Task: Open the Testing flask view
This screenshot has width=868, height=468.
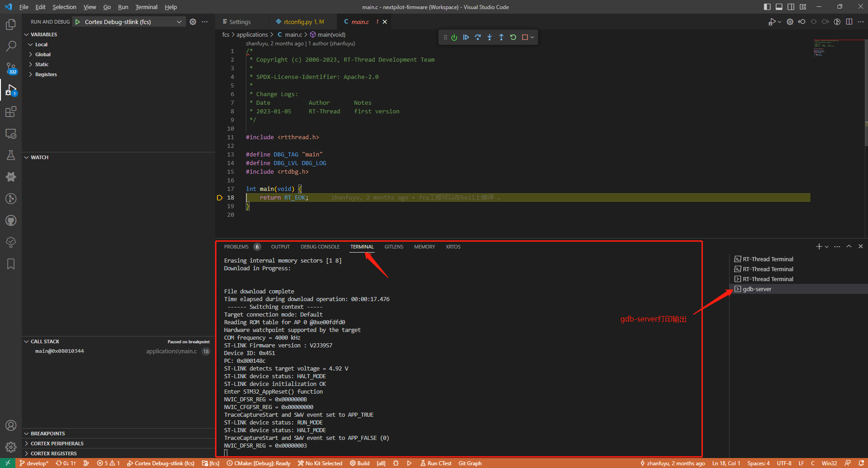Action: coord(11,155)
